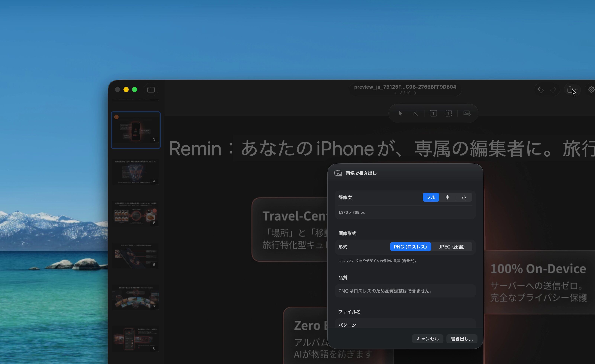
Task: Click the 3 / 10 page counter
Action: [405, 93]
